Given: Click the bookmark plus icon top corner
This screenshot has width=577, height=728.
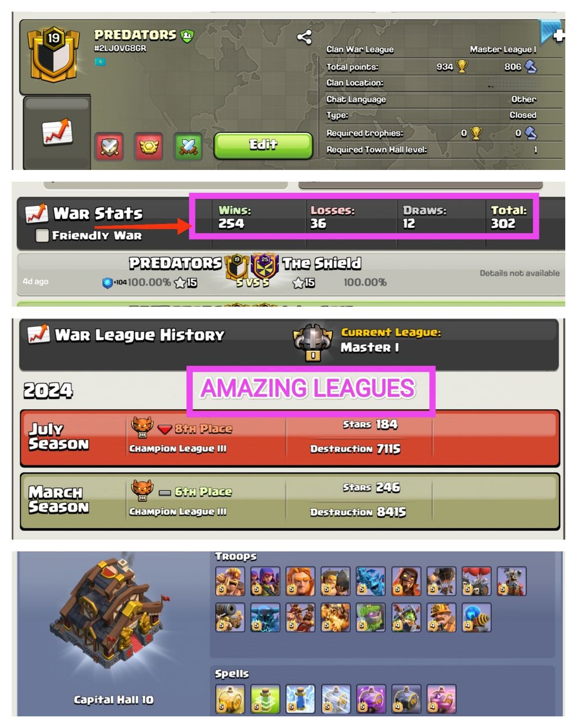Looking at the screenshot, I should 552,33.
